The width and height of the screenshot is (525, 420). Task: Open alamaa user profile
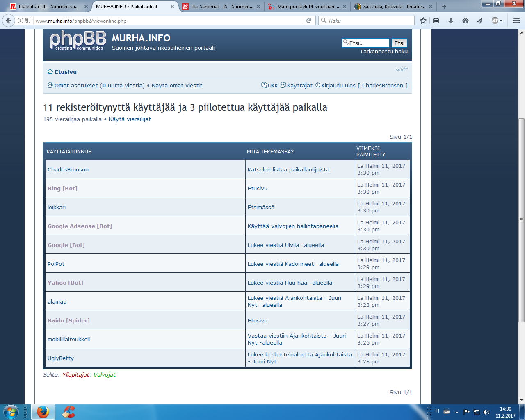[x=57, y=301]
